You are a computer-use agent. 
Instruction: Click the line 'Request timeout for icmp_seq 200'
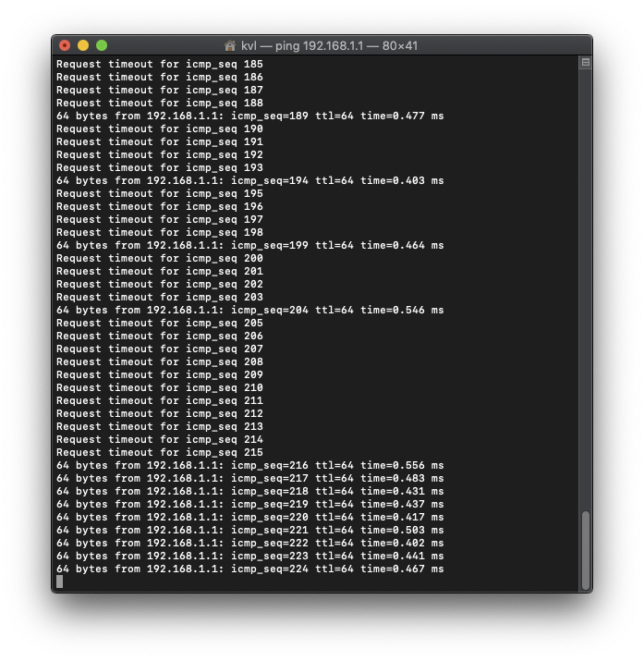(x=160, y=259)
